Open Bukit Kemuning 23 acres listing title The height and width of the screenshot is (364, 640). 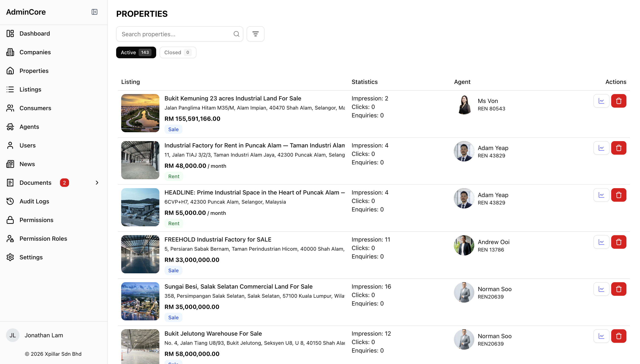click(233, 98)
